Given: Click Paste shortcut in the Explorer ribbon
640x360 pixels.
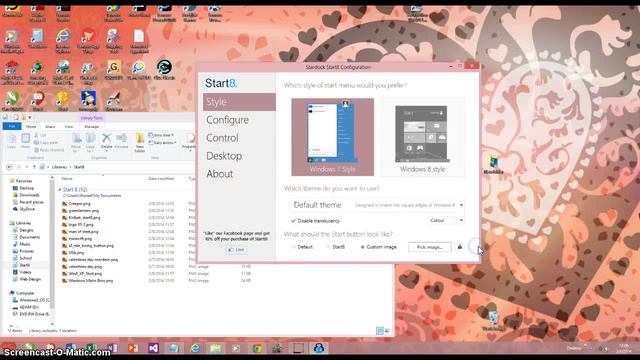Looking at the screenshot, I should click(49, 150).
